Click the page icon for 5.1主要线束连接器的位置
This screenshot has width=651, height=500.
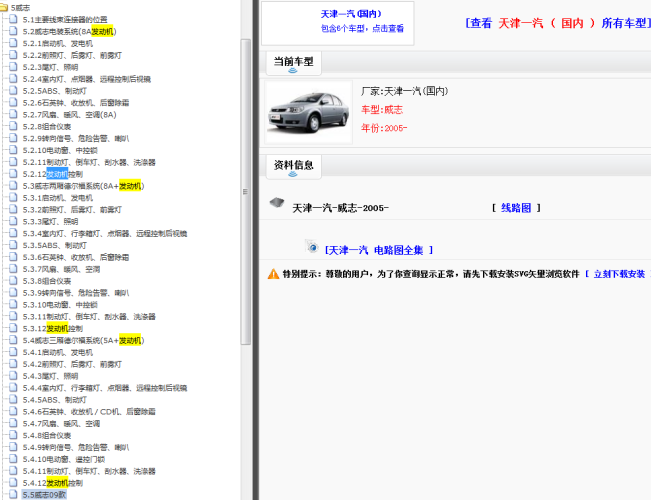13,19
